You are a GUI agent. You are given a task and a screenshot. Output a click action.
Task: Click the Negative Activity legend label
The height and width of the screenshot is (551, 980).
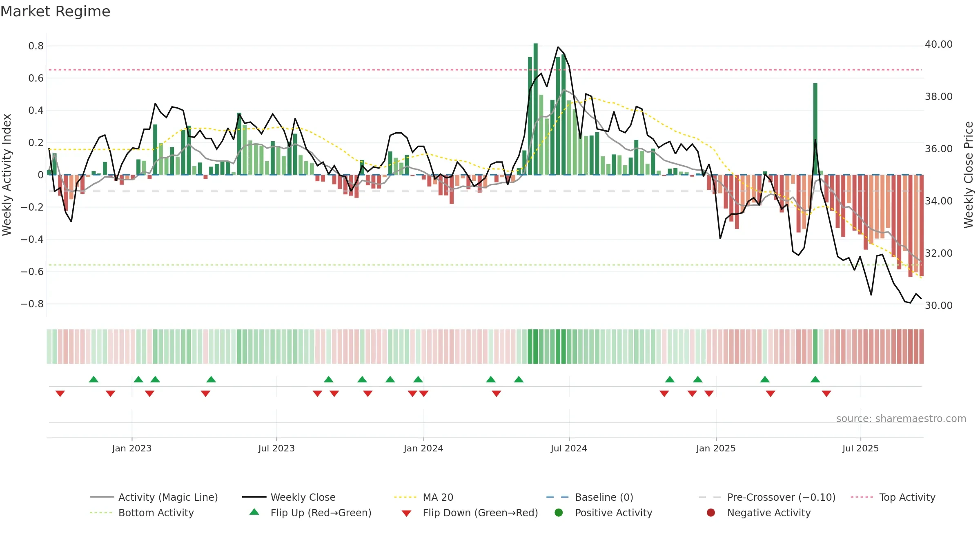tap(769, 513)
